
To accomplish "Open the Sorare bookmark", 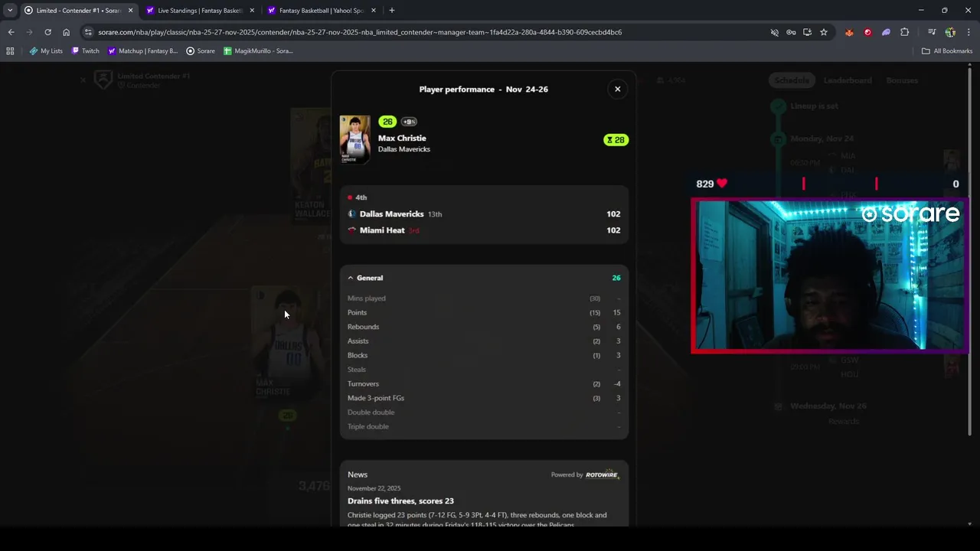I will click(201, 51).
